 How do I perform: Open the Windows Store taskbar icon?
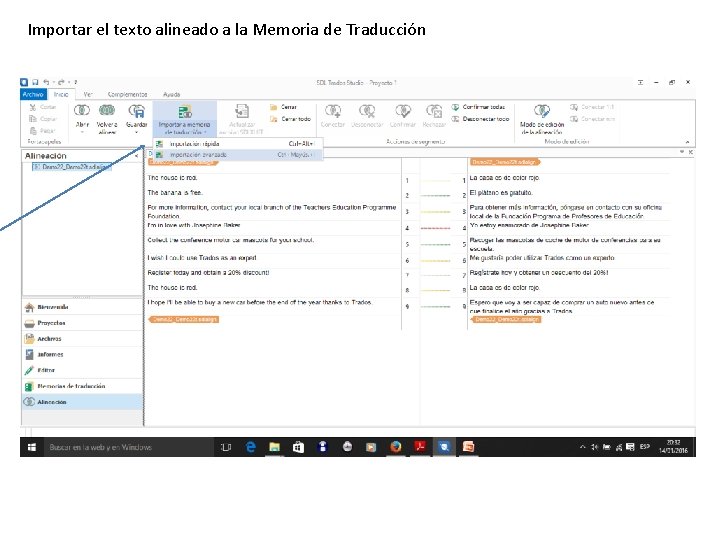tap(298, 447)
